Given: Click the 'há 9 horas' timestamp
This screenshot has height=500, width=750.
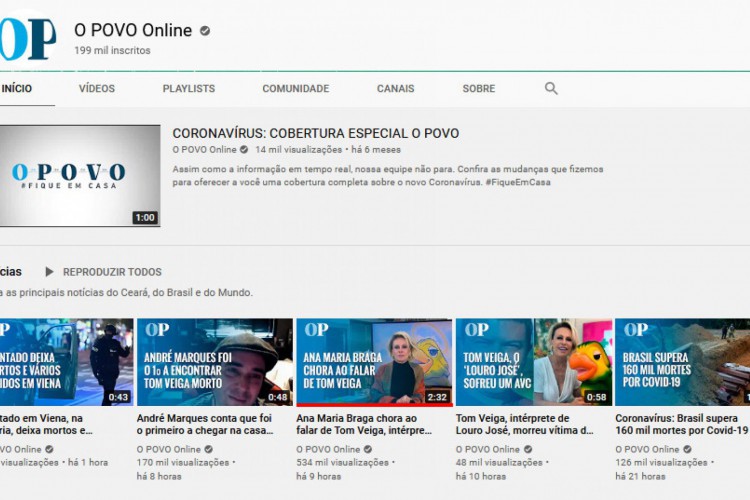Looking at the screenshot, I should [x=319, y=476].
